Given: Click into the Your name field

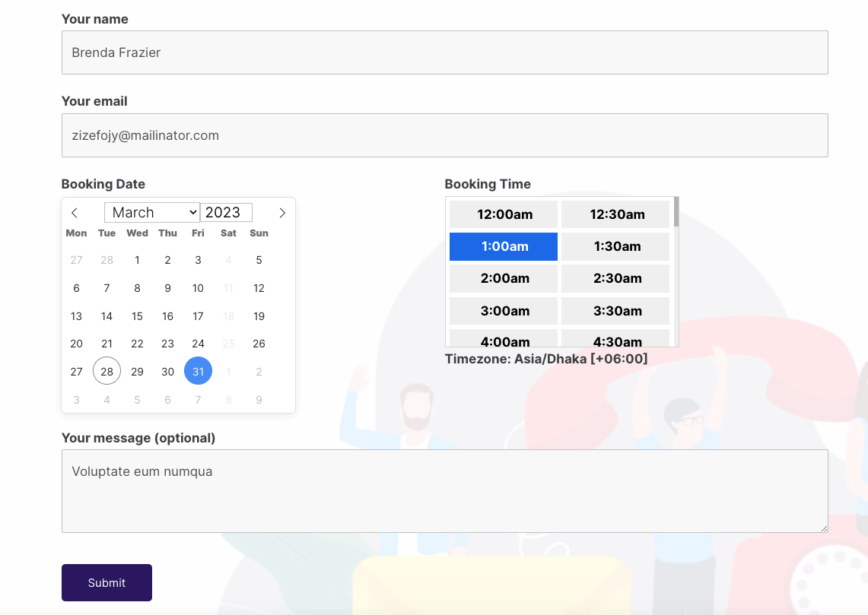Looking at the screenshot, I should [x=445, y=52].
